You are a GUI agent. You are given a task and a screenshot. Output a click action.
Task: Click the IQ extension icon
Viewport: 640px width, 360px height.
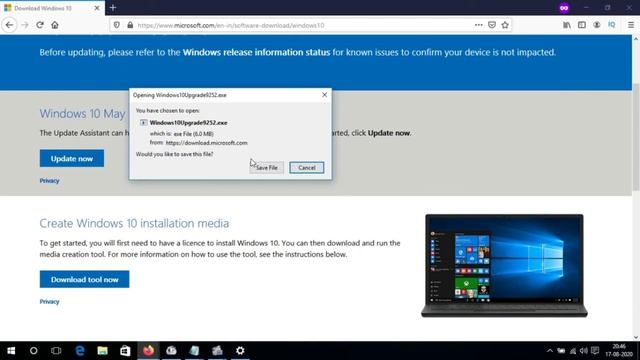click(611, 25)
